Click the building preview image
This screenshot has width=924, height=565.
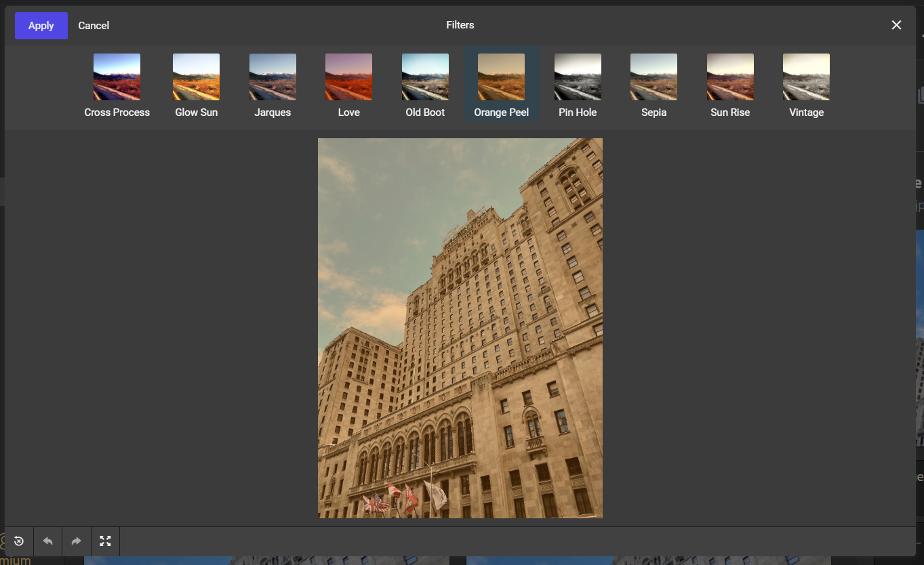460,328
